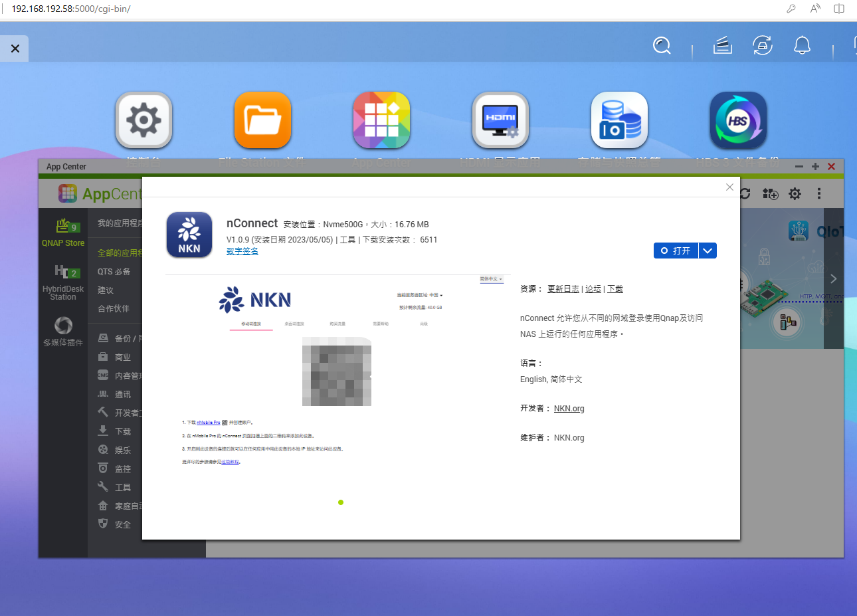Open the 数字签名 link
The height and width of the screenshot is (616, 857).
coord(242,251)
